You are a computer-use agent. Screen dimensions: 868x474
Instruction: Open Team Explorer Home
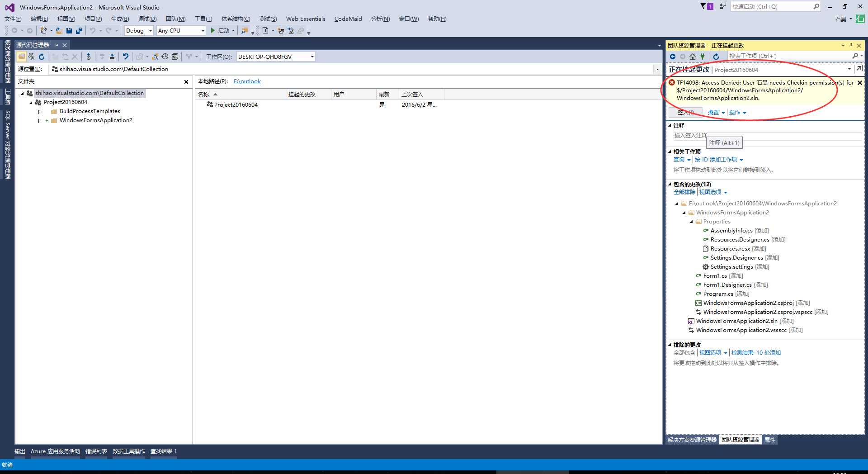[693, 56]
